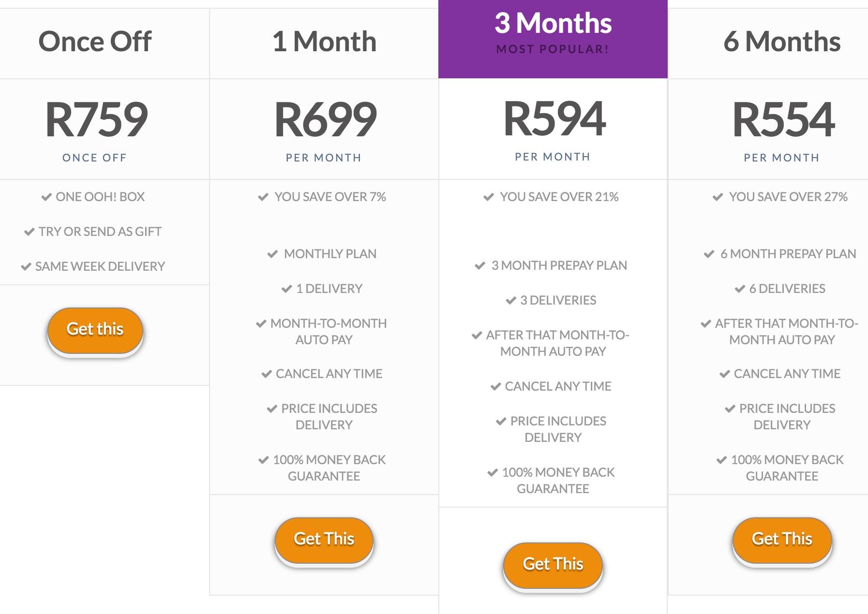Click checkmark beside '6 MONTH PREPAY PLAN'
The image size is (868, 614).
709,254
